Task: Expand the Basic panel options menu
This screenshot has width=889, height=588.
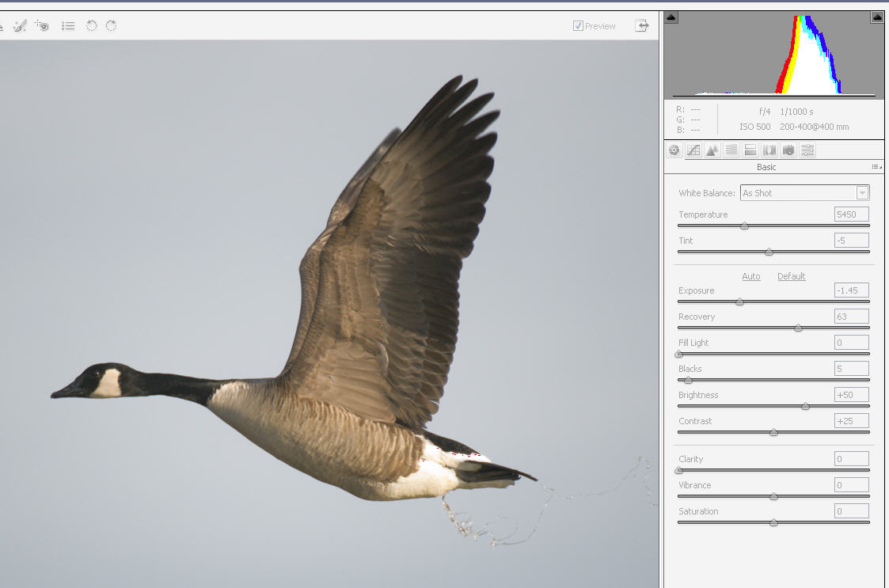Action: (876, 167)
